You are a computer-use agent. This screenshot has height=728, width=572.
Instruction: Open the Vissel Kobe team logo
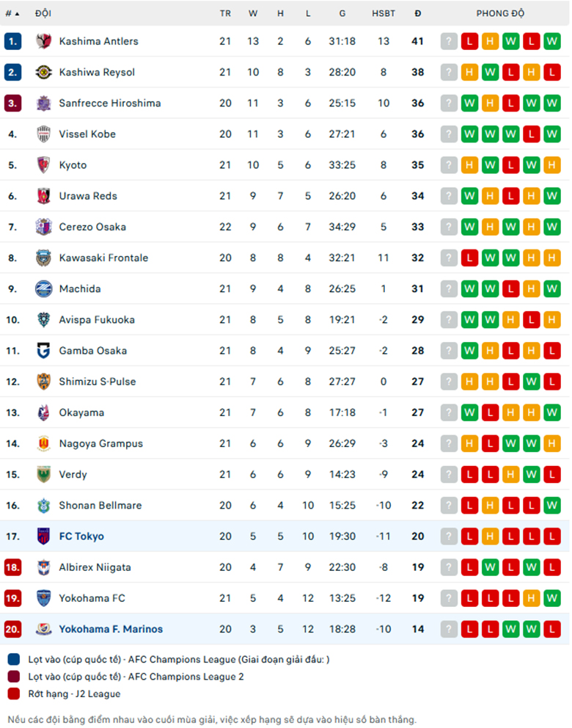click(43, 134)
